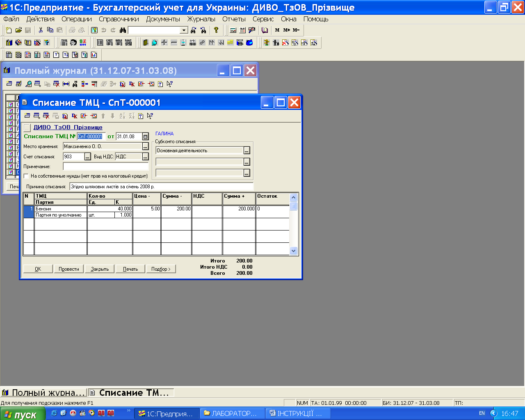
Task: Click the open book icon in main toolbar
Action: click(265, 30)
